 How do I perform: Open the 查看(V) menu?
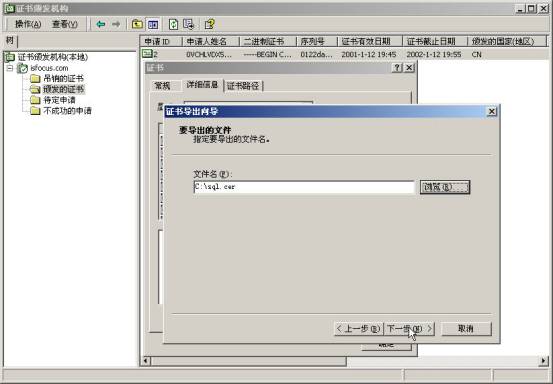coord(65,24)
